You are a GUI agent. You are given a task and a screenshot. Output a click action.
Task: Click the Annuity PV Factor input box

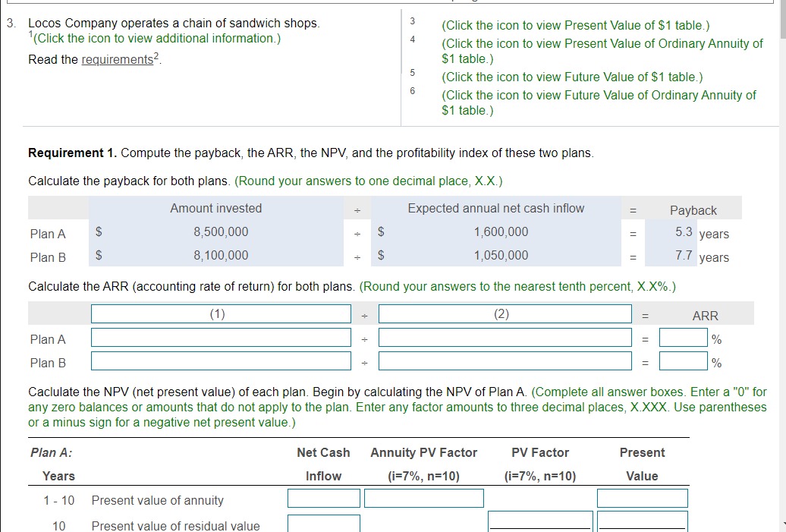click(x=424, y=498)
